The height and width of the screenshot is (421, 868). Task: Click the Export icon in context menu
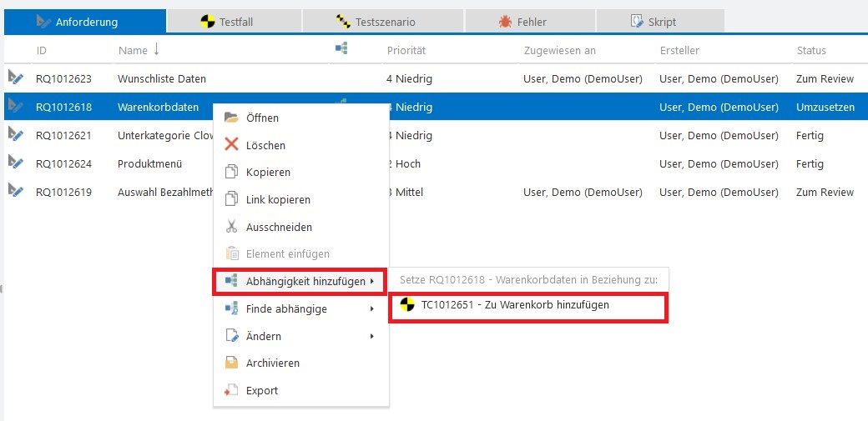[x=231, y=390]
